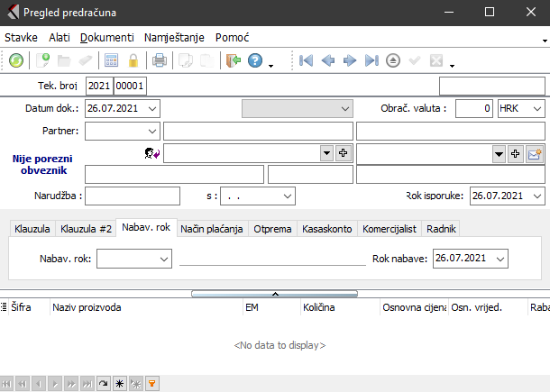Collapse the panel using the splitter arrow
Viewport: 550px width, 392px height.
tap(275, 293)
